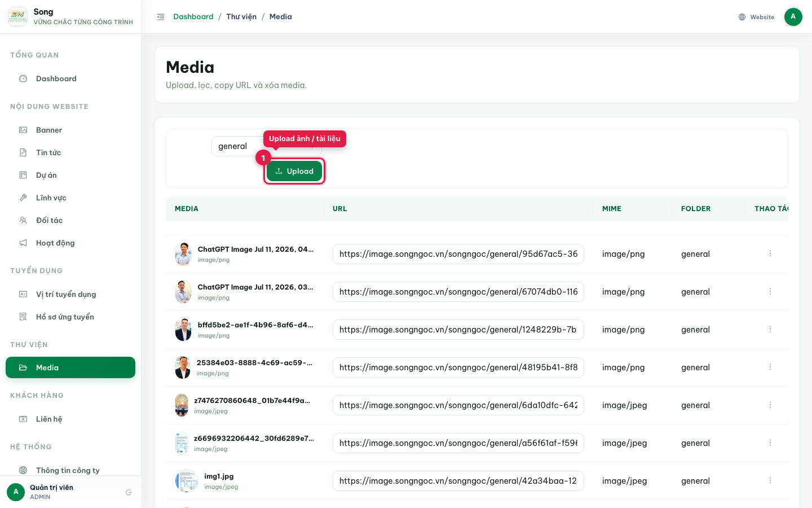The image size is (812, 508).
Task: Toggle the sidebar collapse hamburger icon
Action: [x=161, y=17]
